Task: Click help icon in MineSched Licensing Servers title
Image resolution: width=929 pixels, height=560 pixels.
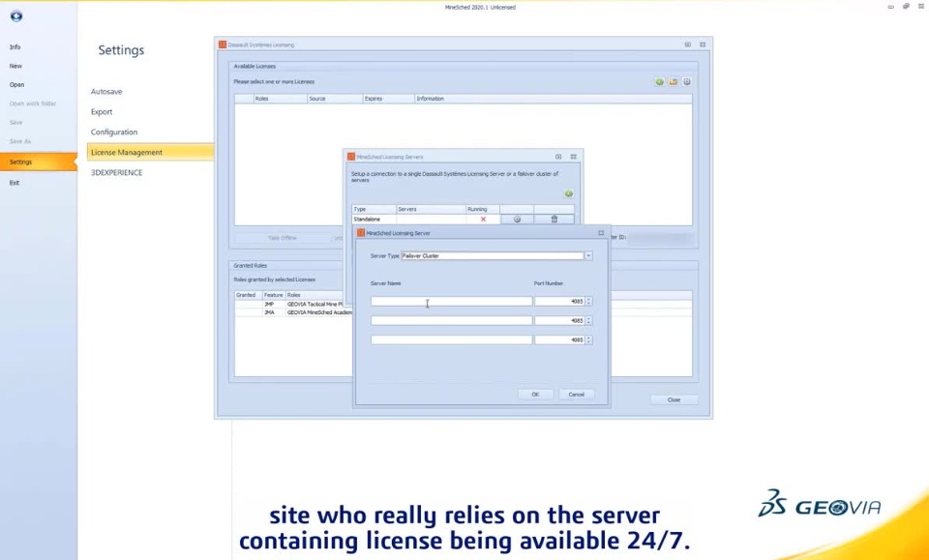Action: 558,157
